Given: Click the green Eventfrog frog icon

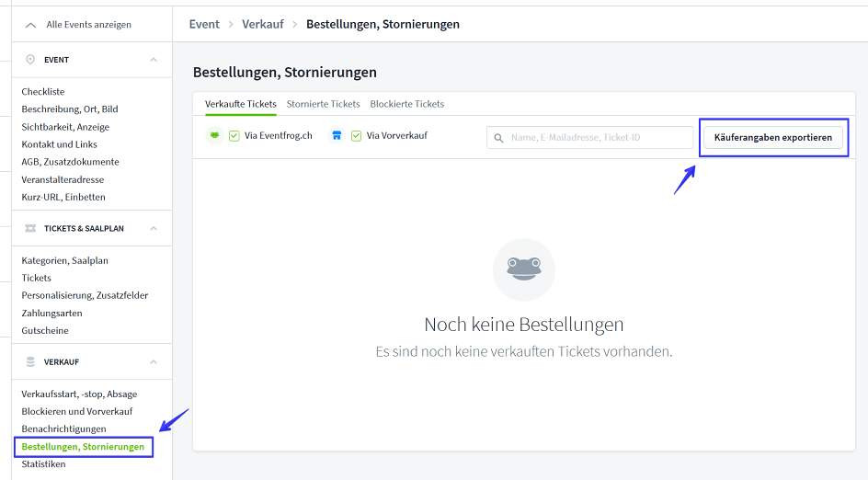Looking at the screenshot, I should click(214, 136).
